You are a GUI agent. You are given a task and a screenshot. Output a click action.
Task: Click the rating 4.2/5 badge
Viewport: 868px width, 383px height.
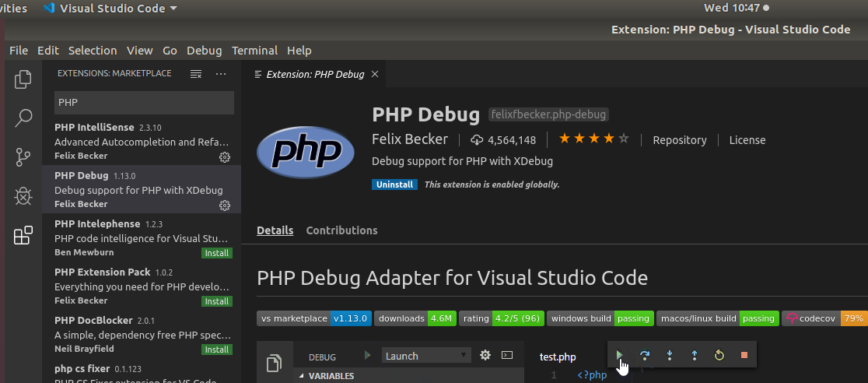point(502,318)
